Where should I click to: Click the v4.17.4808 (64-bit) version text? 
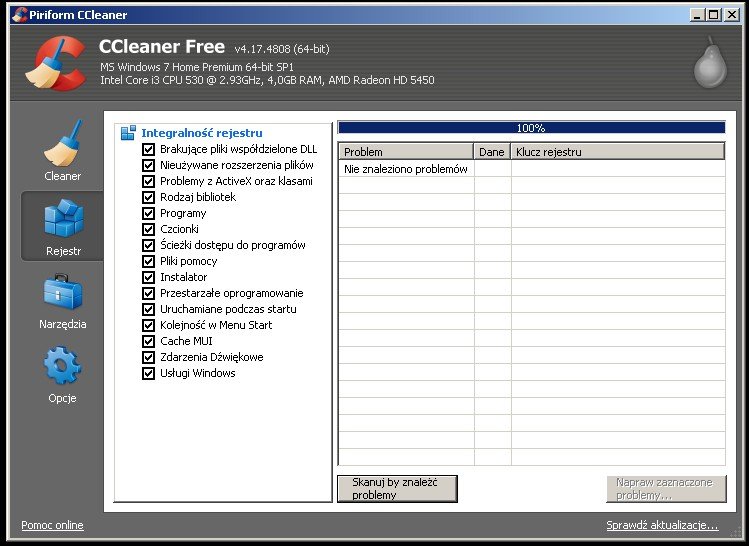pos(282,49)
